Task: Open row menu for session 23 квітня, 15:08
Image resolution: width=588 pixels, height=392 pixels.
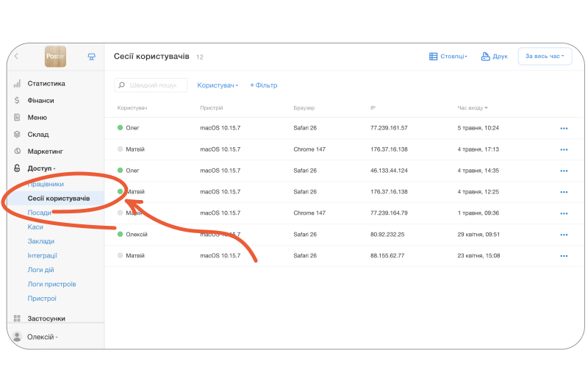Action: pos(564,256)
